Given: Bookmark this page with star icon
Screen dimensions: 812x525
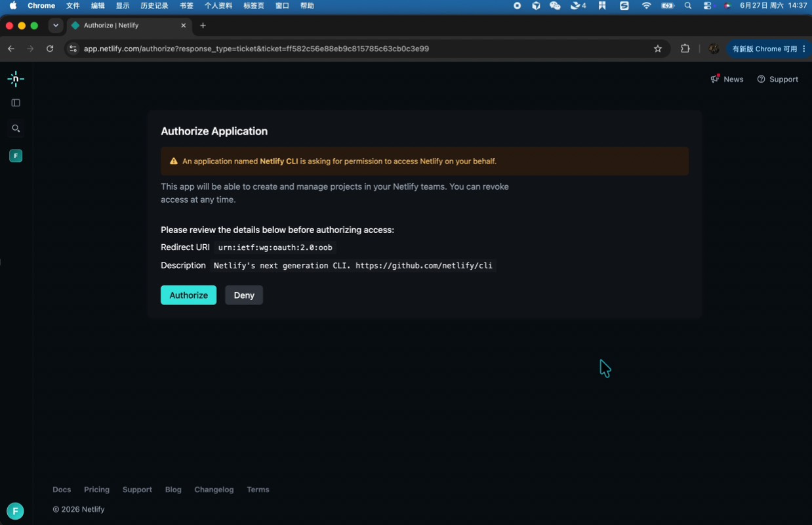Looking at the screenshot, I should tap(658, 49).
